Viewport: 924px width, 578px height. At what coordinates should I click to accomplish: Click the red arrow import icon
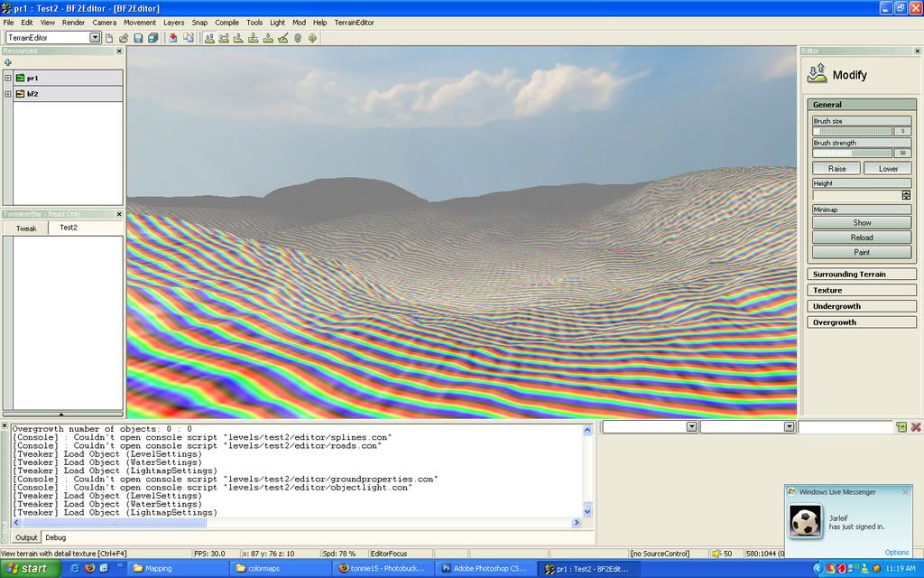pos(173,38)
